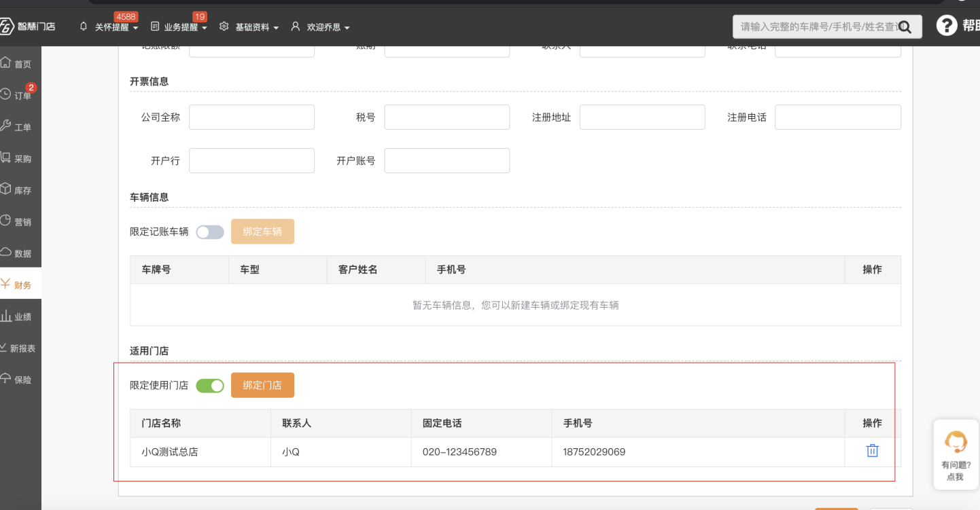Click the 数据 cloud icon in sidebar
Image resolution: width=980 pixels, height=510 pixels.
[5, 252]
